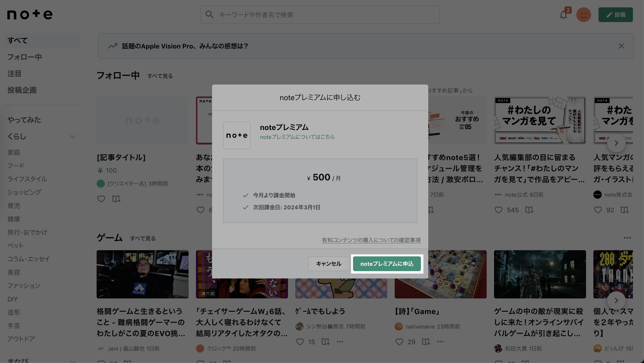Image resolution: width=644 pixels, height=363 pixels.
Task: Open the DIY subcategory
Action: [x=12, y=299]
